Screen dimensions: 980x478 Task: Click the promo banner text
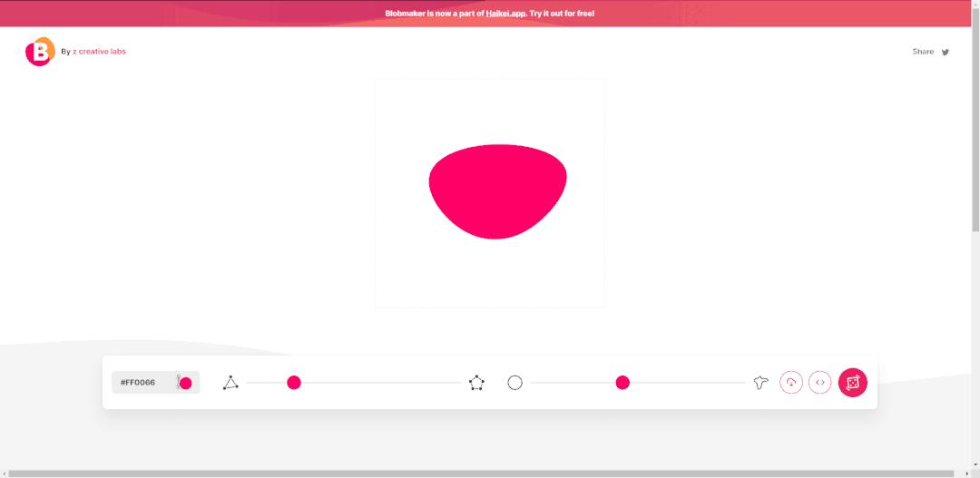[489, 13]
